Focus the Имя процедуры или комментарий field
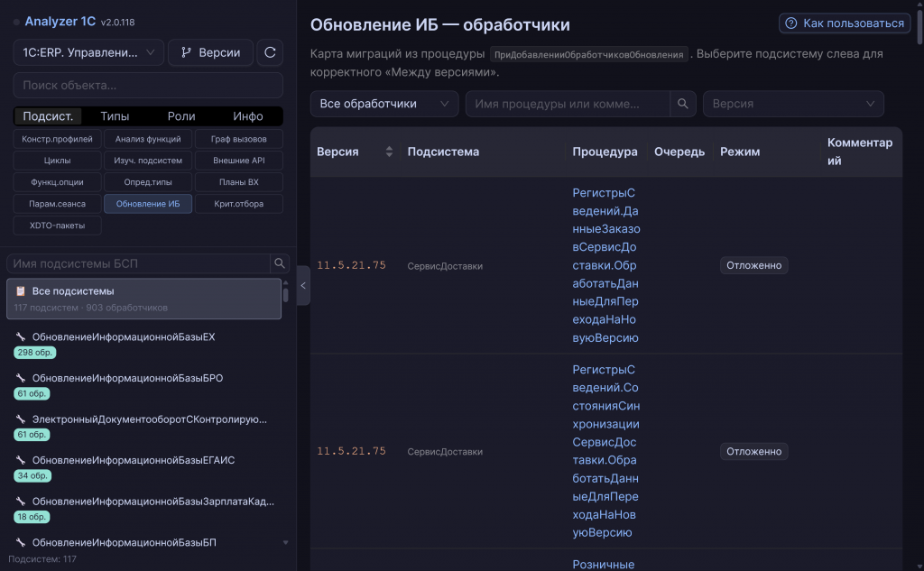 568,104
